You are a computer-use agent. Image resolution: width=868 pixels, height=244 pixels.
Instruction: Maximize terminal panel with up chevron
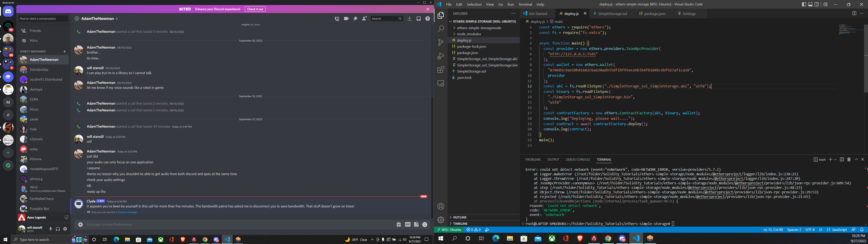[856, 160]
